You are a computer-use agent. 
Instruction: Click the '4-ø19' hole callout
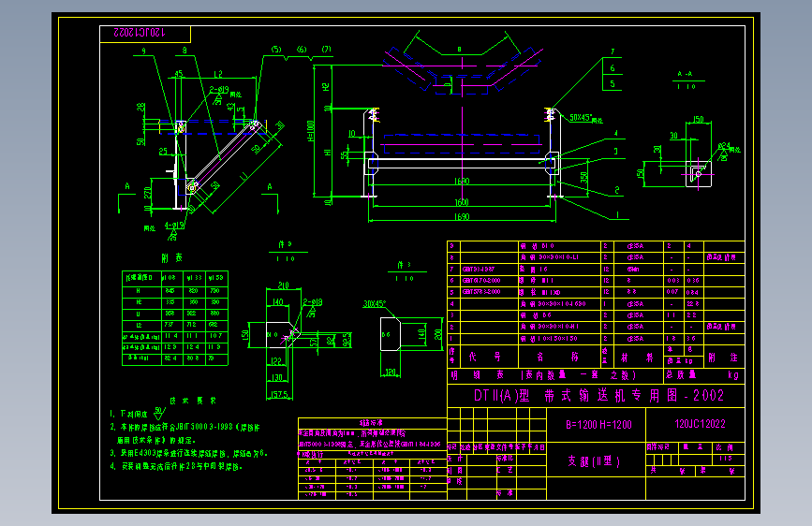(174, 226)
